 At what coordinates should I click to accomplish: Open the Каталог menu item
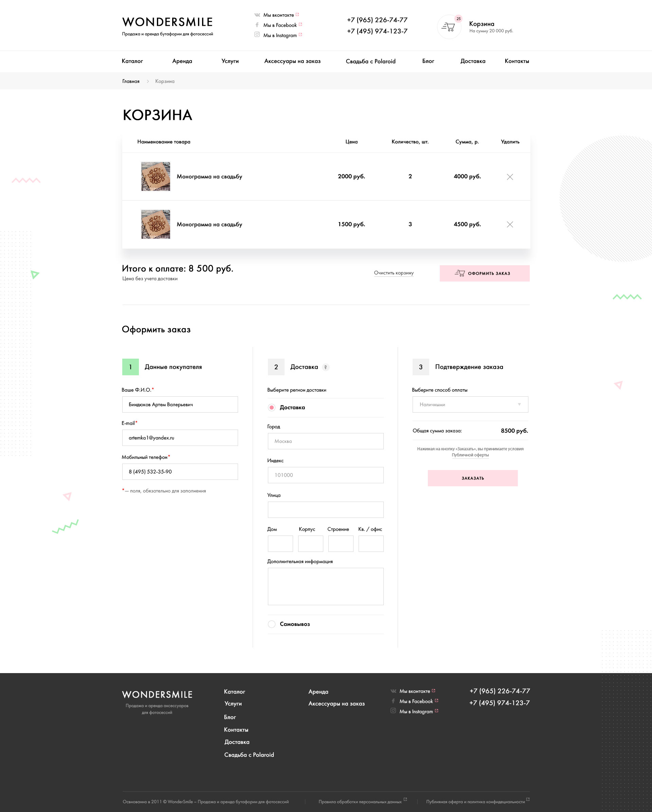pyautogui.click(x=132, y=61)
